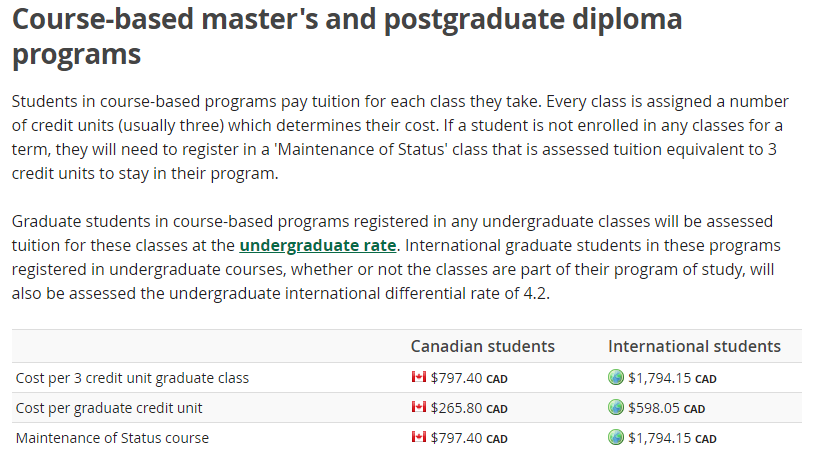Click the $598.05 CAD international price

click(x=666, y=408)
